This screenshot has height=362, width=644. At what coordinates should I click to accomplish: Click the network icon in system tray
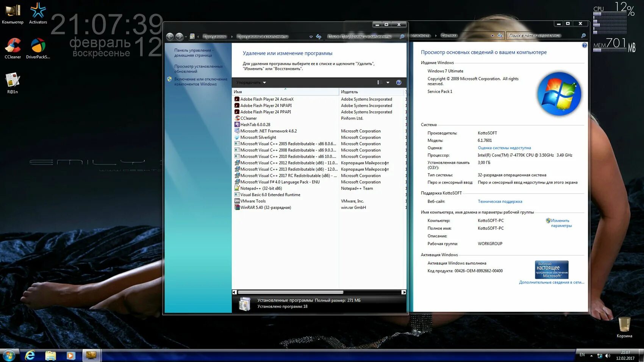tap(600, 356)
